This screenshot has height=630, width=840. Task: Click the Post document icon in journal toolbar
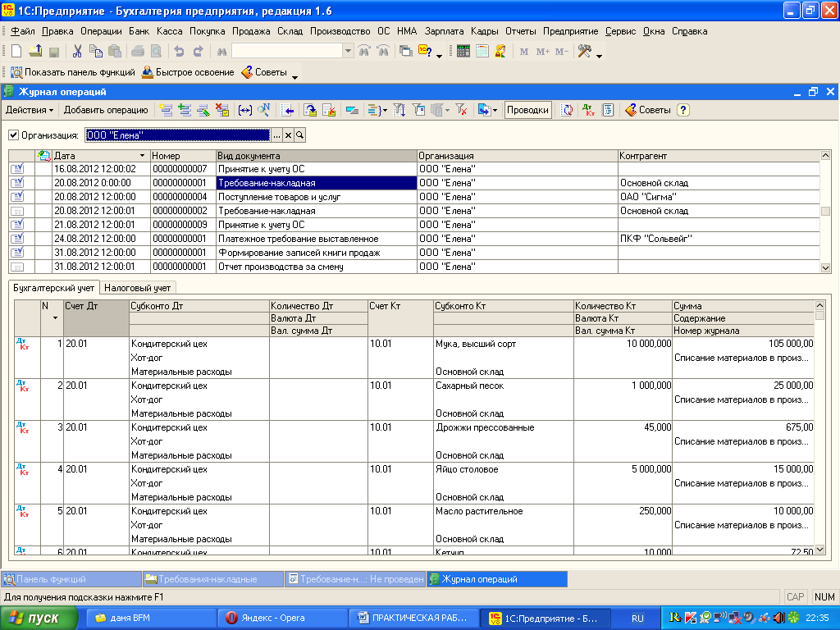[x=310, y=111]
